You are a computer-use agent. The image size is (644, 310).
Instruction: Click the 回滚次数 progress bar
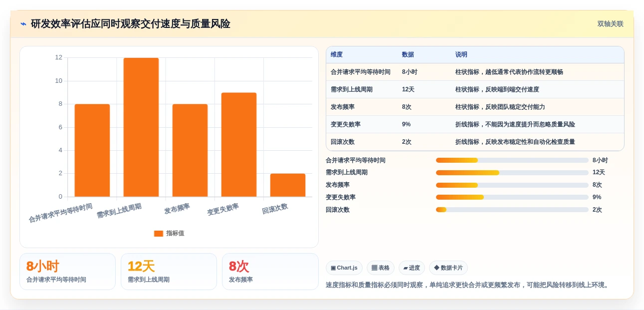click(512, 210)
